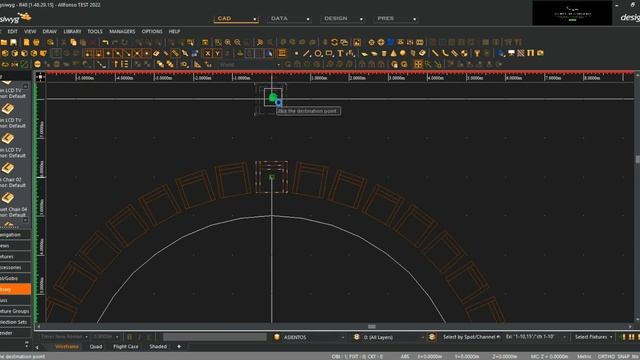Select the Sphere primitive tool
Viewport: 640px width, 360px height.
403,53
